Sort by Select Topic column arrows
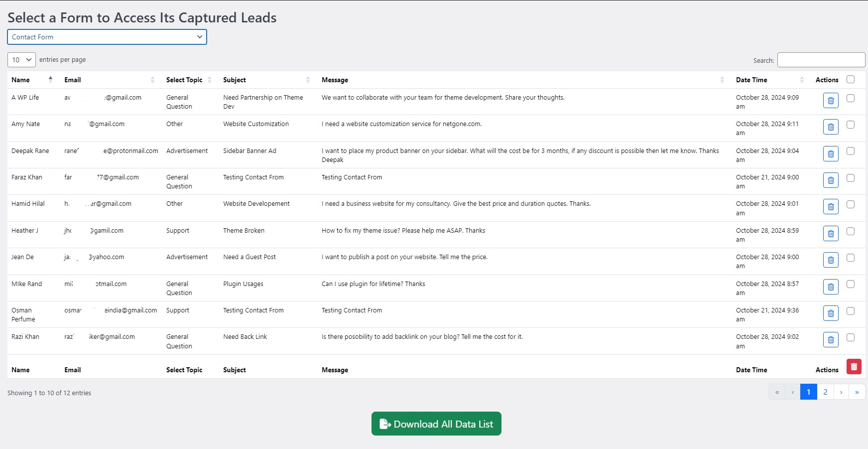 [x=209, y=80]
